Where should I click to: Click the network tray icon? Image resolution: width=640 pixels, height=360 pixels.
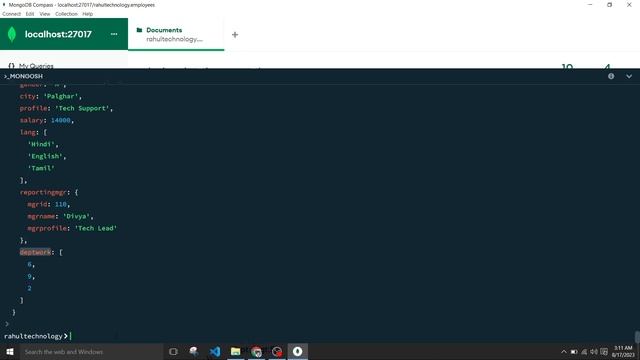[x=584, y=352]
